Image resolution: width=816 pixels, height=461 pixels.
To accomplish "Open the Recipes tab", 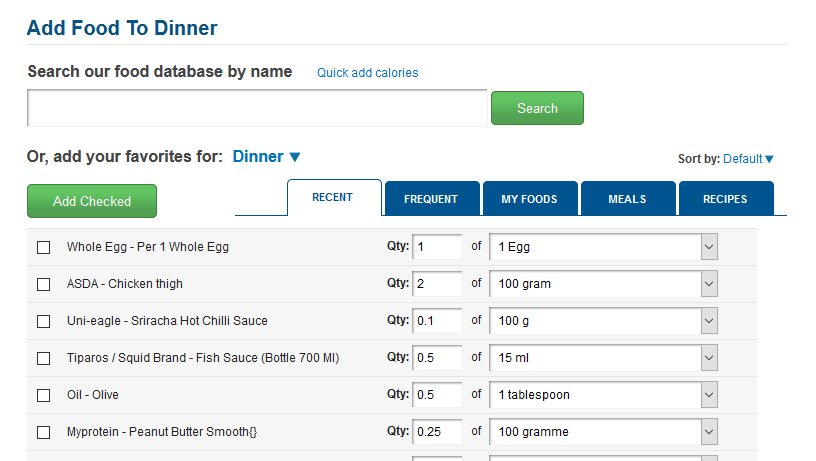I will [725, 199].
